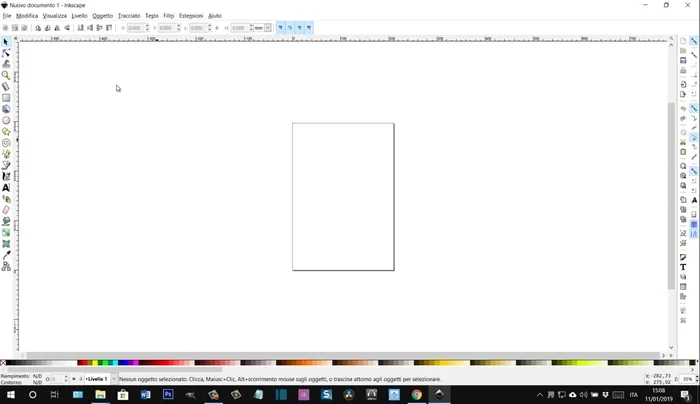Viewport: 700px width, 404px height.
Task: Select the Eraser tool
Action: click(x=6, y=210)
